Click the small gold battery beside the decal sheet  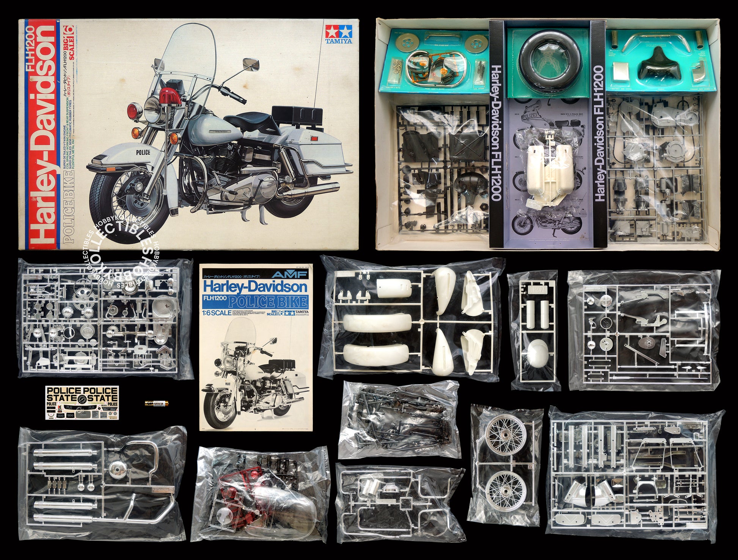tap(157, 404)
